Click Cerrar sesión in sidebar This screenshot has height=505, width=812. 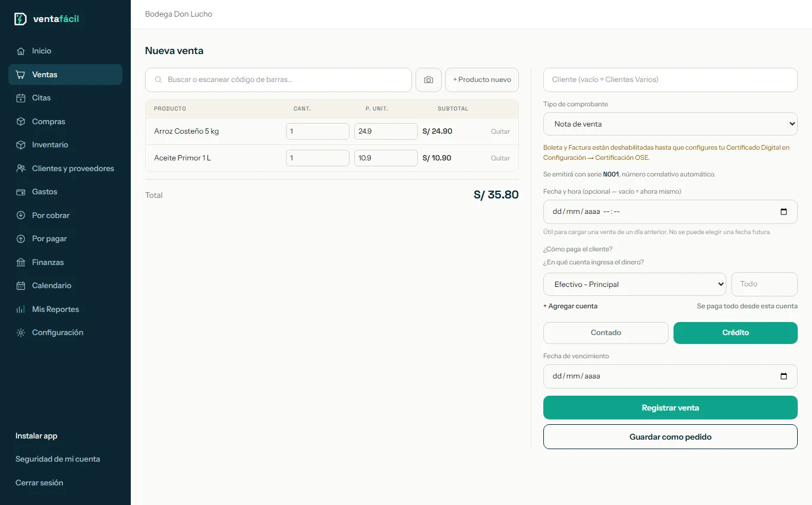39,483
